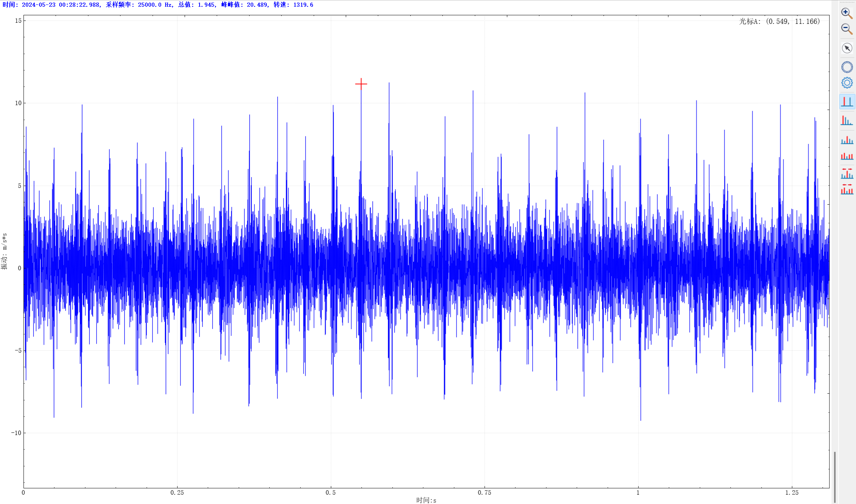Screen dimensions: 856x504
Task: Click the y-axis tick label 15
Action: pyautogui.click(x=18, y=21)
